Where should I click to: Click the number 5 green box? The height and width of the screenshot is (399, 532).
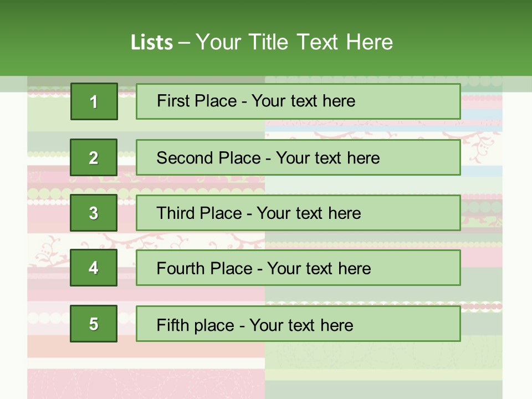(x=94, y=324)
